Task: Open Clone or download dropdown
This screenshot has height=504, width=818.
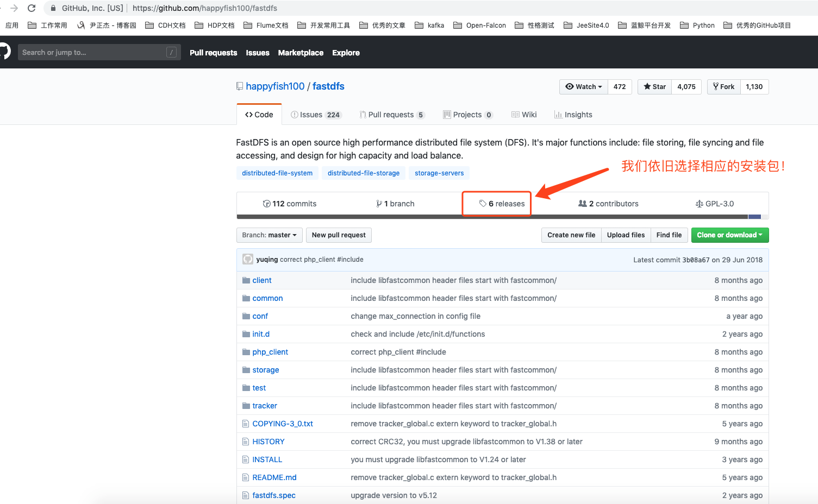Action: pos(730,235)
